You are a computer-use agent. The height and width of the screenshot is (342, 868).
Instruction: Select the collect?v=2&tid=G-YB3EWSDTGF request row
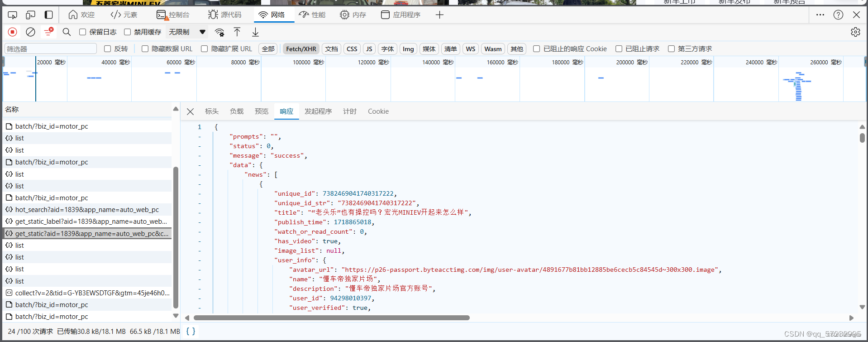87,293
